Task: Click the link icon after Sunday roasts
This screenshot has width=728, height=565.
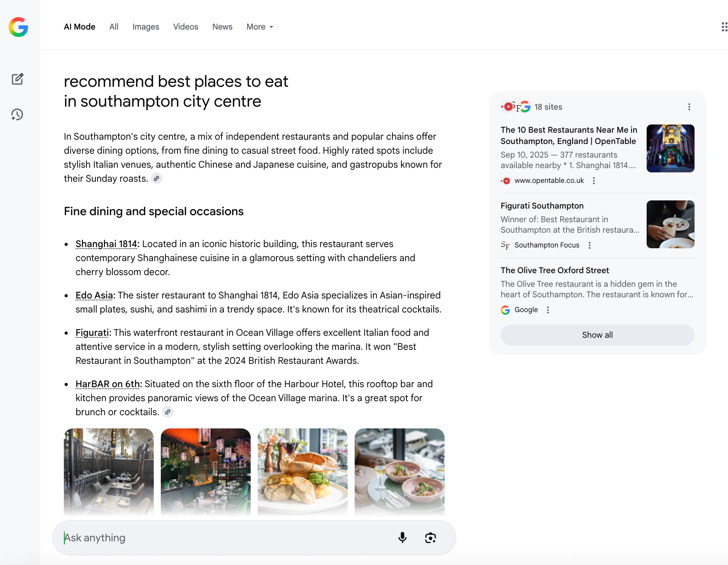Action: (x=157, y=179)
